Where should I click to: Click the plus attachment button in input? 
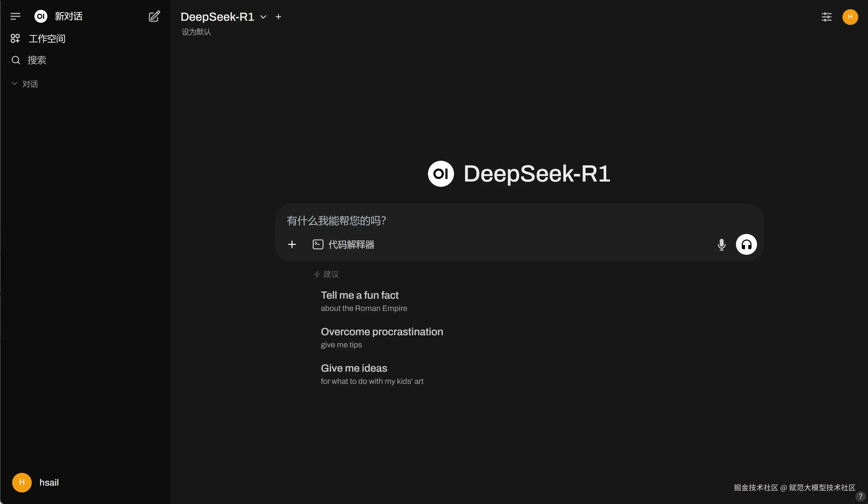point(292,244)
